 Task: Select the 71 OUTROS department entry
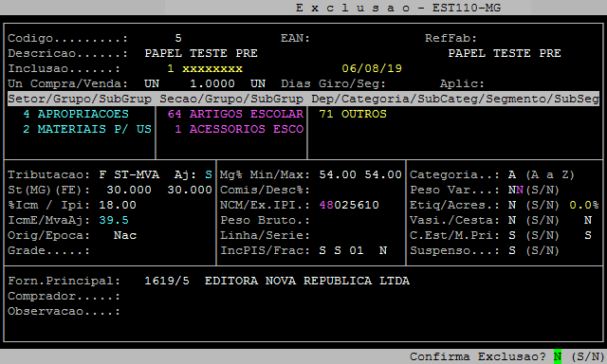point(353,114)
